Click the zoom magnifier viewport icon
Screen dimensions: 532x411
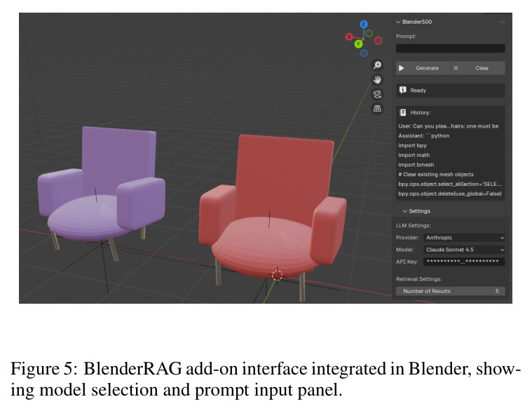tap(377, 65)
